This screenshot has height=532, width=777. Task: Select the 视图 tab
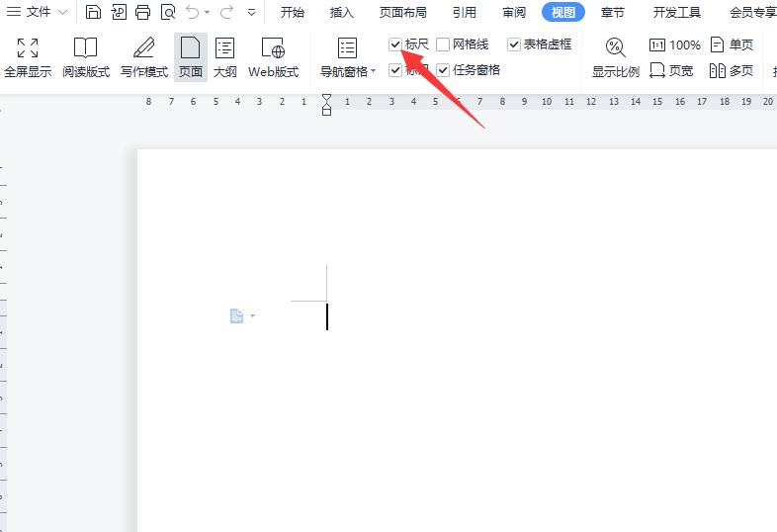[562, 12]
